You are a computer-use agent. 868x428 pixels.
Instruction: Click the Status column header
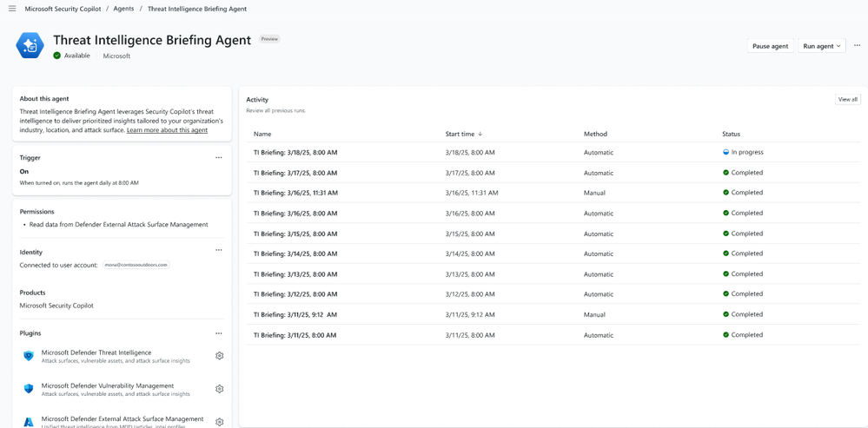tap(731, 134)
